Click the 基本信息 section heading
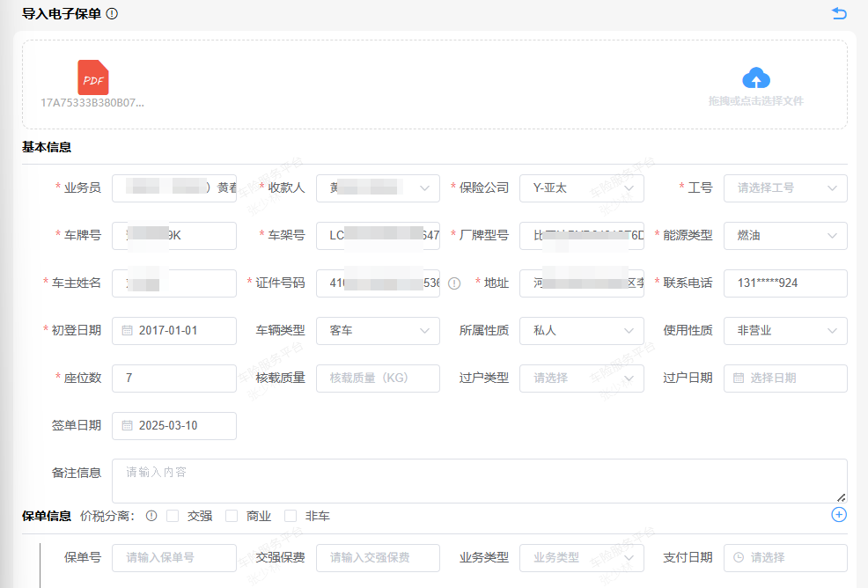Viewport: 868px width, 588px height. [x=47, y=147]
